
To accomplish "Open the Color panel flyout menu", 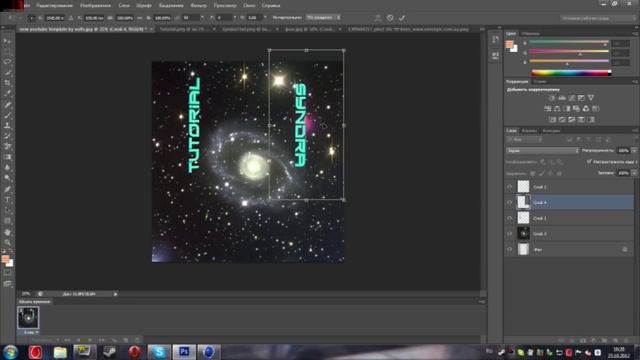I will (635, 33).
